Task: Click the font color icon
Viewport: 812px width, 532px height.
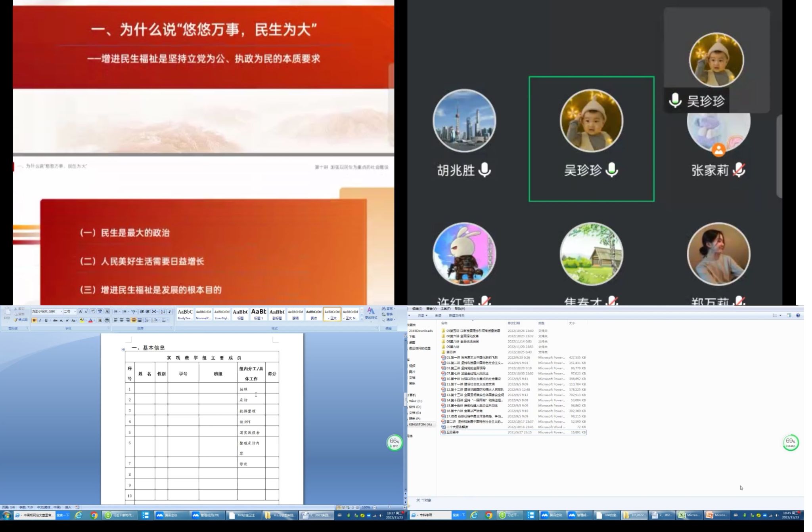Action: 90,320
